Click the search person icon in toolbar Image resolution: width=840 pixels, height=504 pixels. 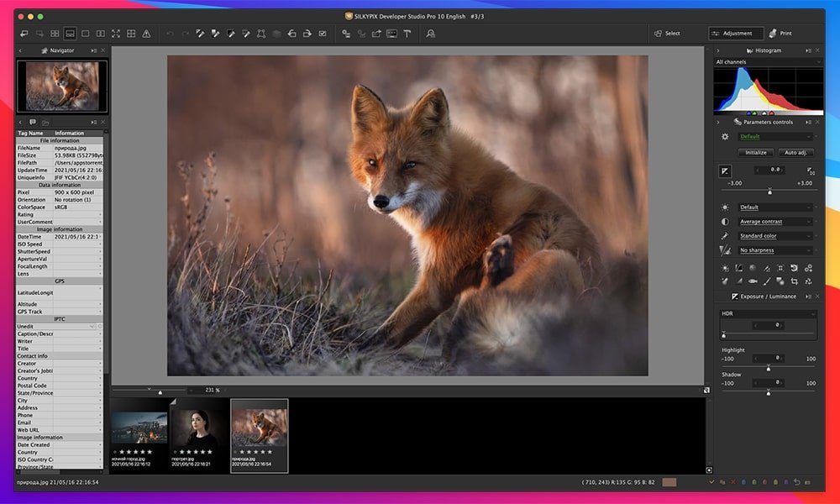(x=431, y=34)
